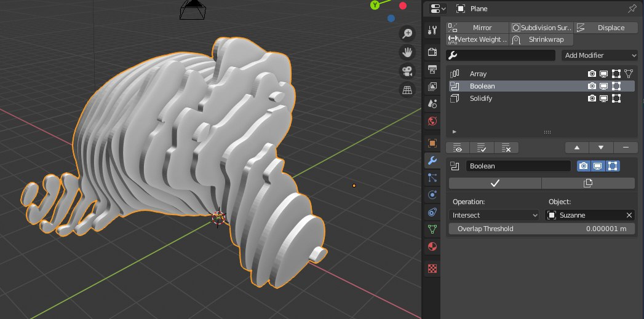Open the World properties tab

pos(432,121)
